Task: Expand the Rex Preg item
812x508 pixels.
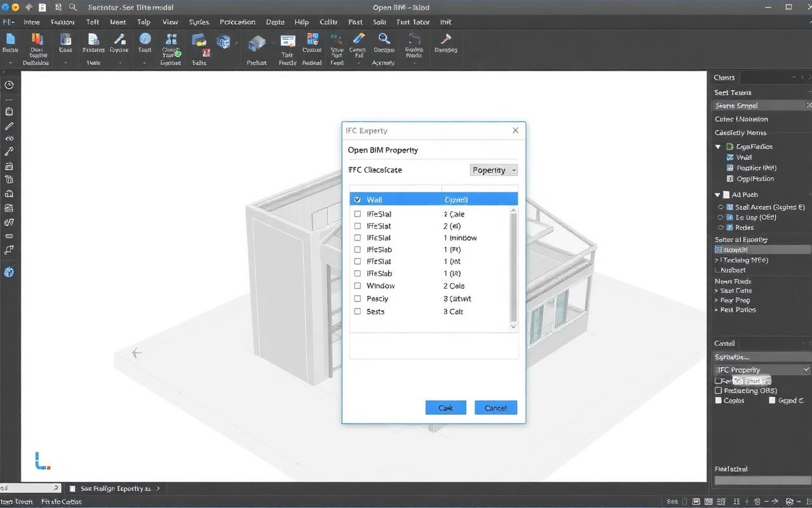Action: coord(716,300)
